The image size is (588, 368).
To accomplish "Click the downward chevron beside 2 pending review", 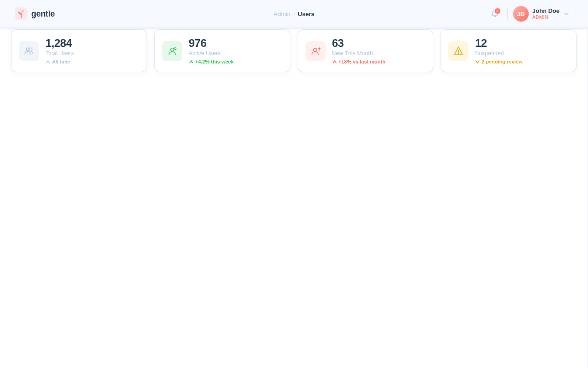I will (477, 62).
